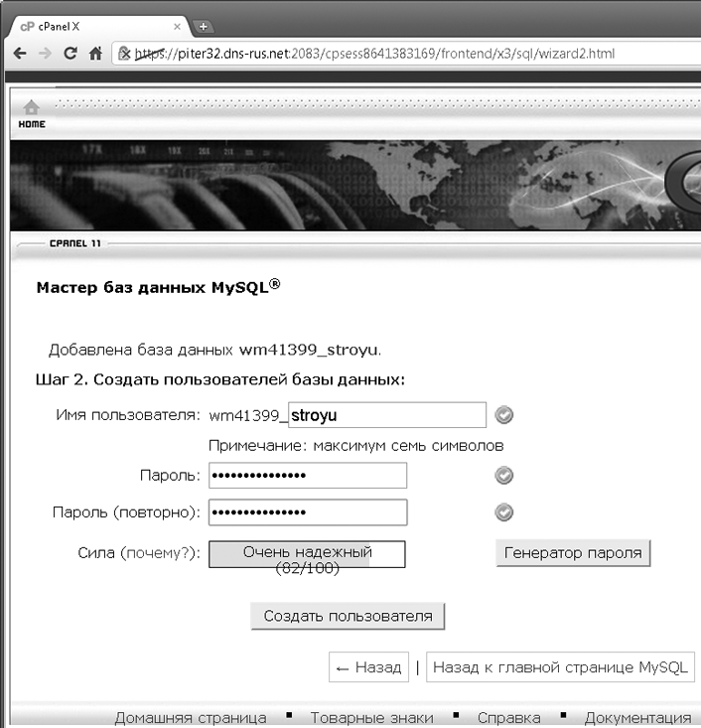Screen dimensions: 701x728
Task: Click the password validation check icon
Action: pos(503,475)
